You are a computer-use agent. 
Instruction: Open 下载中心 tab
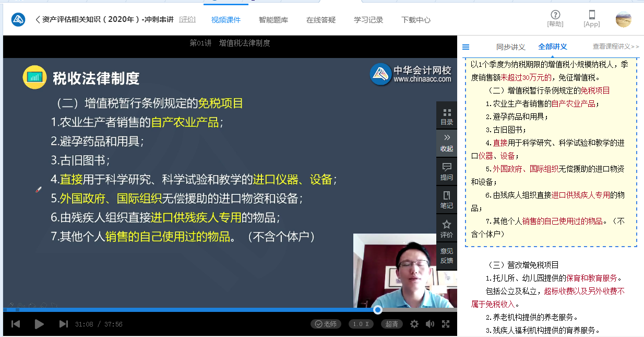click(x=416, y=20)
